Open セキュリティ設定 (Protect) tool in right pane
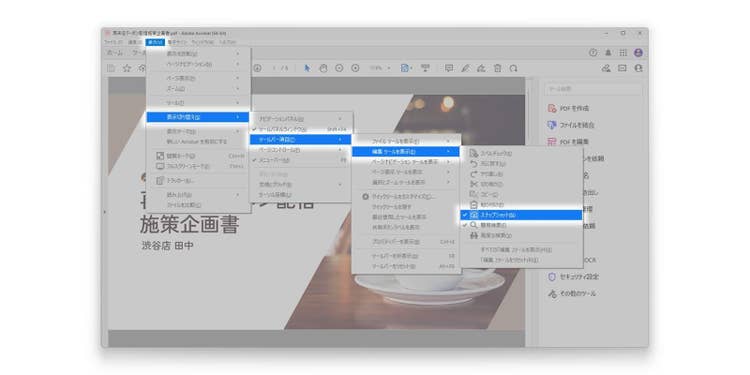 click(x=574, y=277)
